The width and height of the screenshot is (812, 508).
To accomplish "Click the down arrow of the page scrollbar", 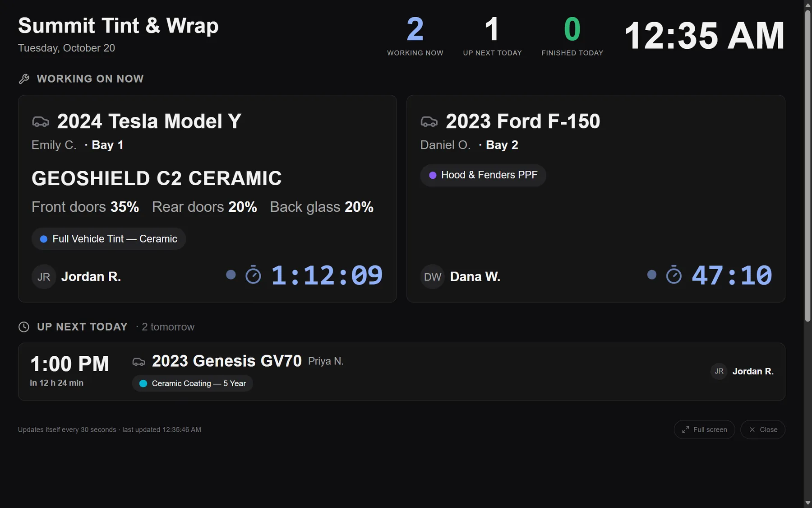I will 807,503.
